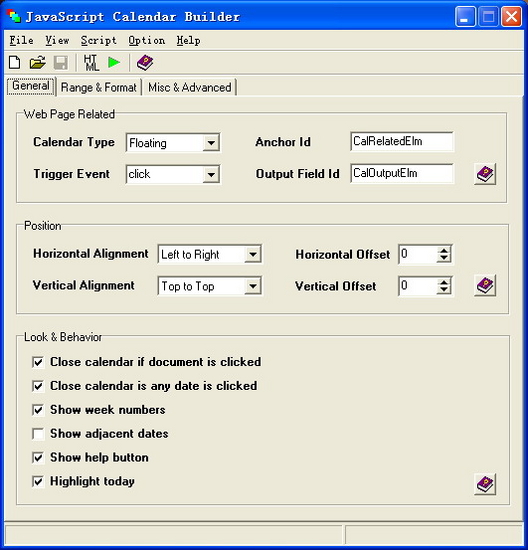
Task: Click the Anchor Id input field
Action: (402, 142)
